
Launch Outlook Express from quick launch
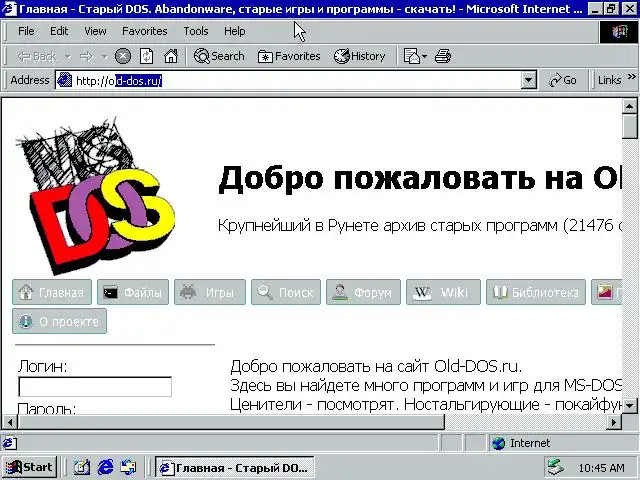129,467
